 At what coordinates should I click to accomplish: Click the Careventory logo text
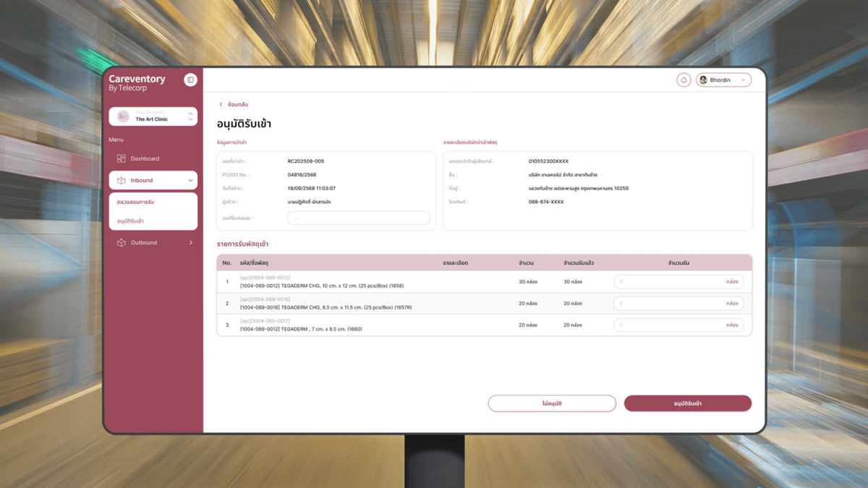[137, 79]
